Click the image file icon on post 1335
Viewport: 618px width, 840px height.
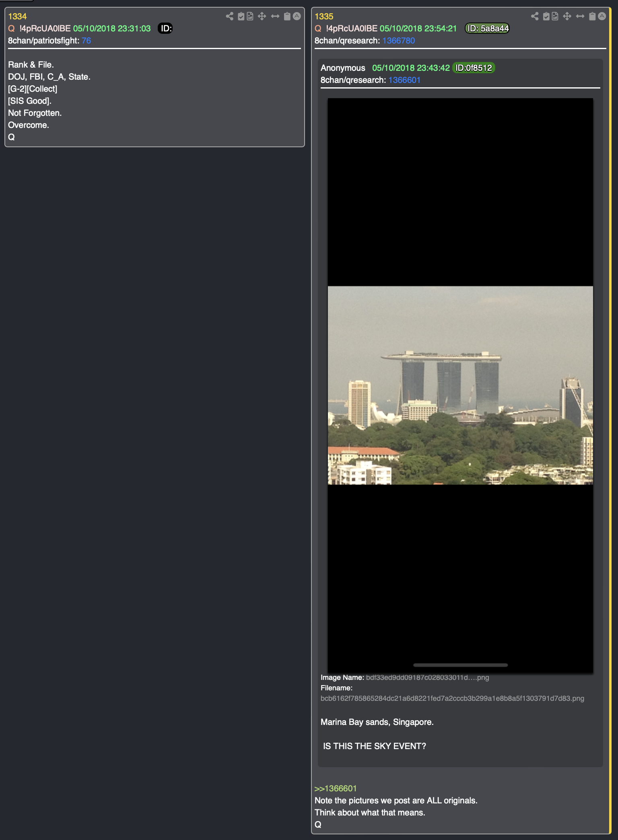555,16
